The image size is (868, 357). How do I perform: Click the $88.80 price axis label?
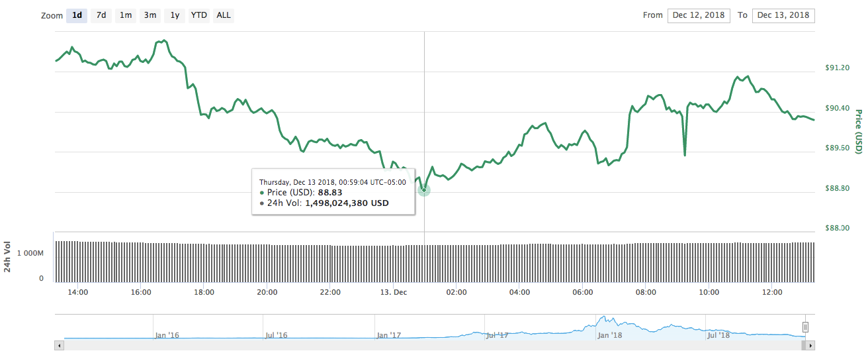coord(837,188)
